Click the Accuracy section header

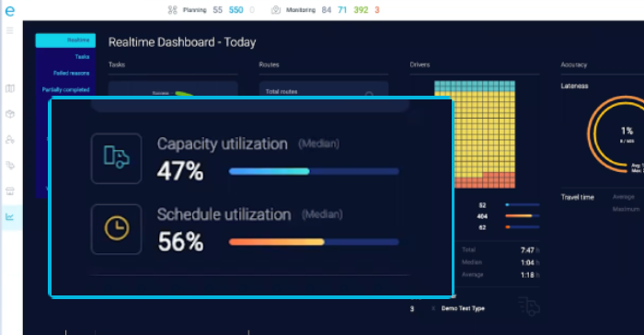tap(574, 64)
